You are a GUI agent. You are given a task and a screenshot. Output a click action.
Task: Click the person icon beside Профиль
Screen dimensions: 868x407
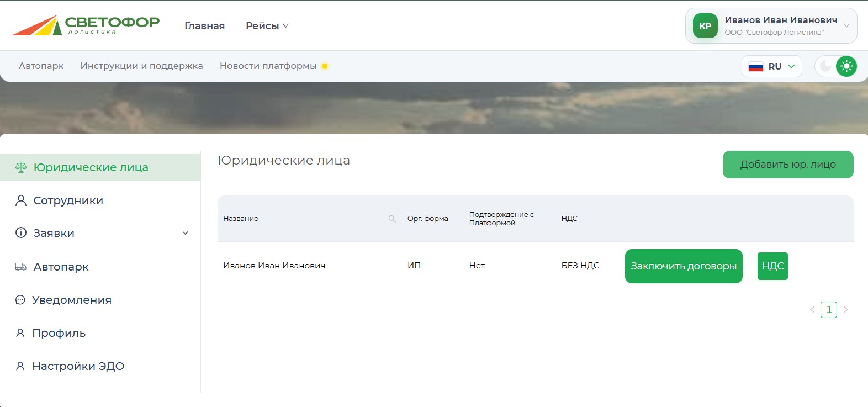click(x=20, y=333)
